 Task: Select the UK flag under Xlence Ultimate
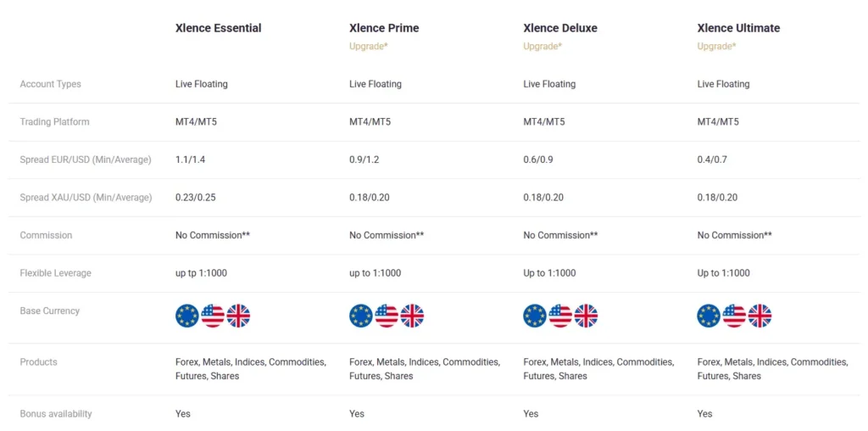point(759,316)
